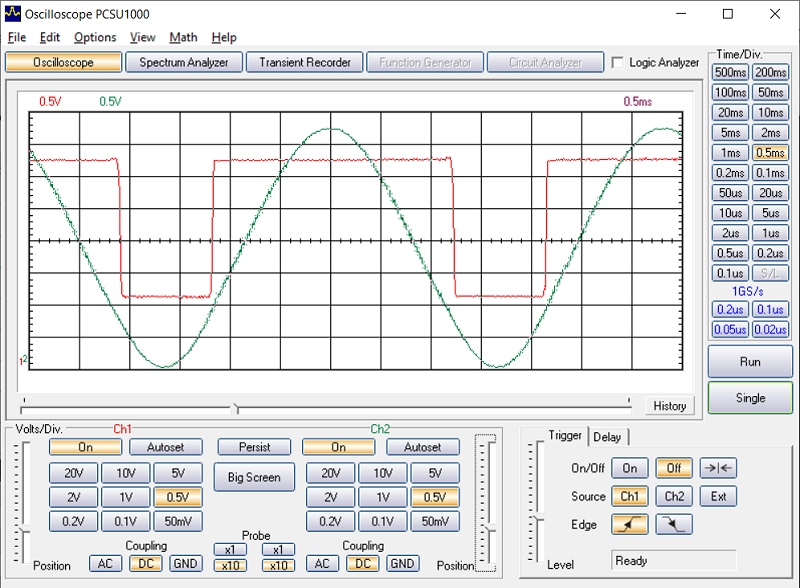Select Ch2 as trigger source
The image size is (800, 588).
tap(674, 496)
